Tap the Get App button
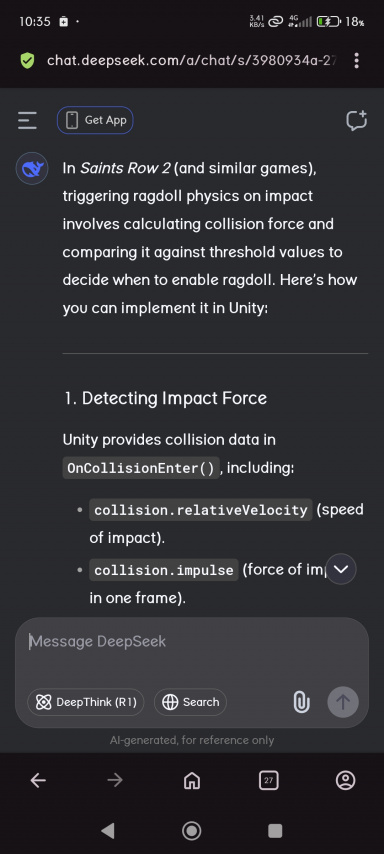 click(95, 120)
